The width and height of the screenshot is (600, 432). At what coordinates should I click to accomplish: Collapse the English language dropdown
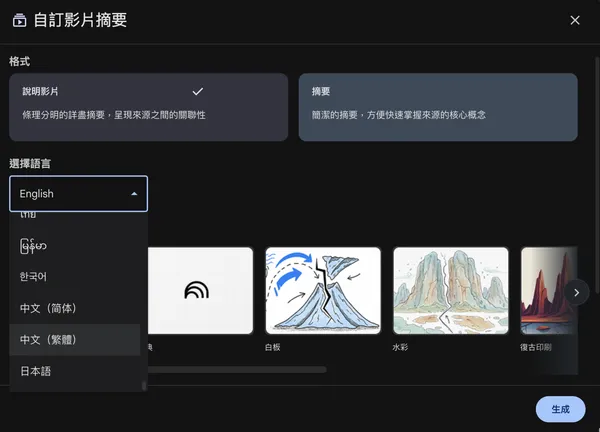(78, 194)
